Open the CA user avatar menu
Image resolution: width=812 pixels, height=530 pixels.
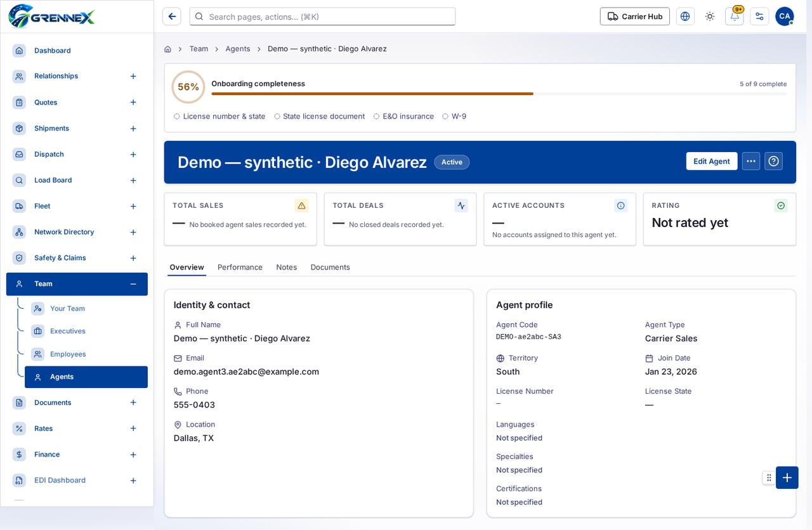(x=785, y=16)
